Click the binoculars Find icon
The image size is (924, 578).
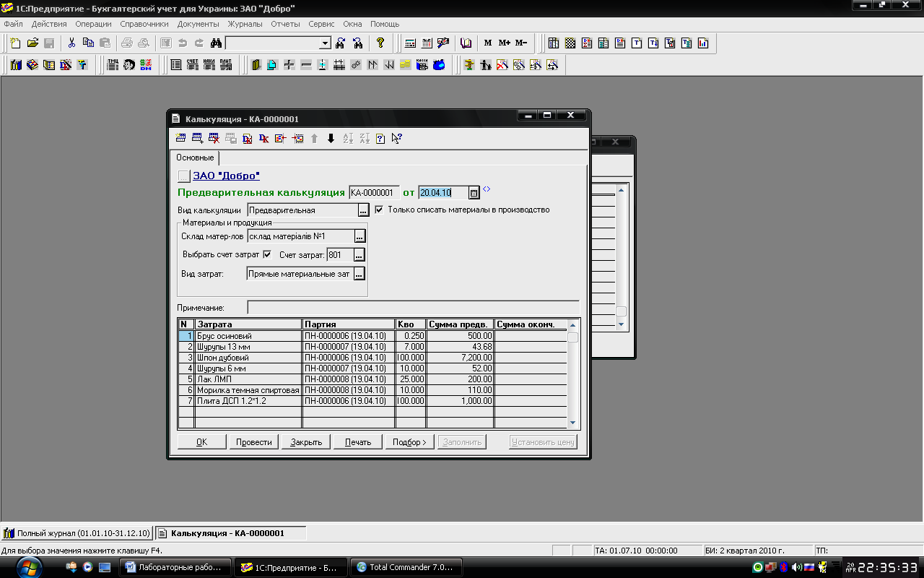coord(215,43)
